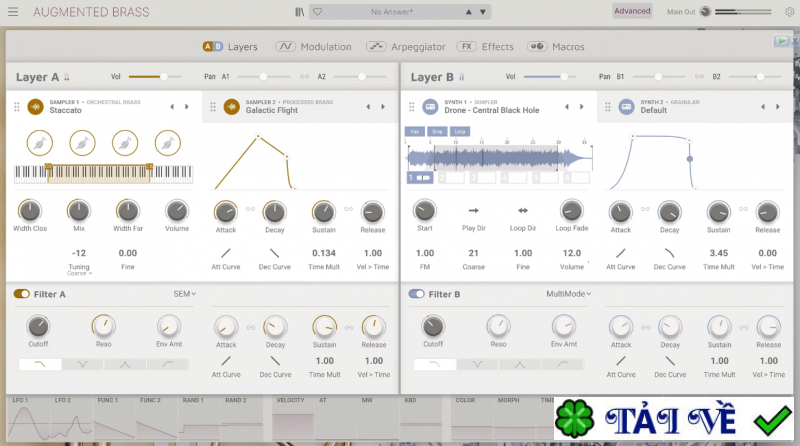The height and width of the screenshot is (446, 800).
Task: Click Att Curve icon in Sampler 2 envelope
Action: tap(226, 253)
